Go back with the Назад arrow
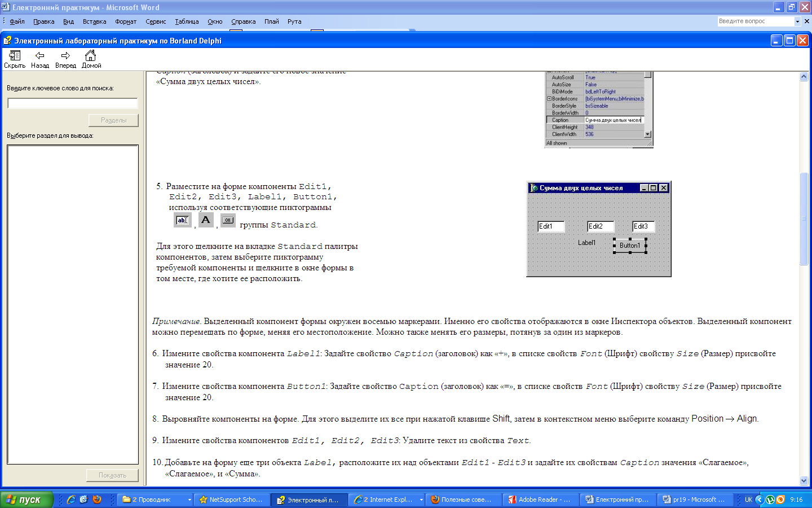 39,59
